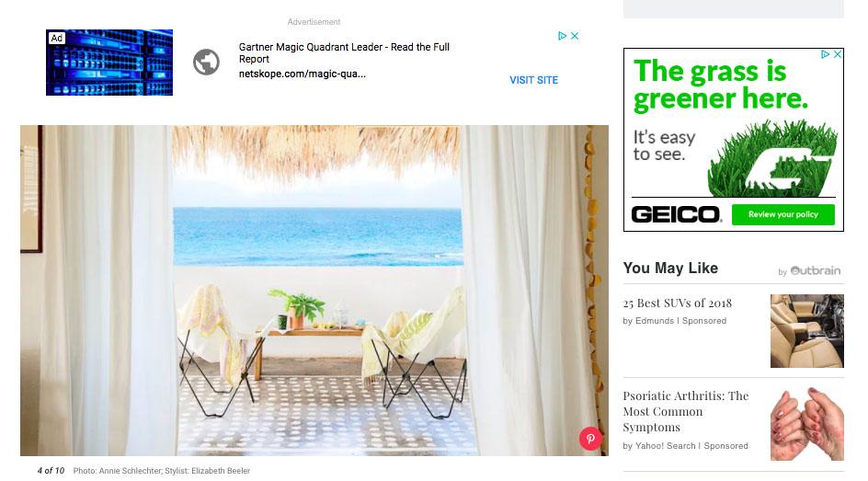This screenshot has width=868, height=481.
Task: Click AdChoices icon on banner ad
Action: coord(563,36)
